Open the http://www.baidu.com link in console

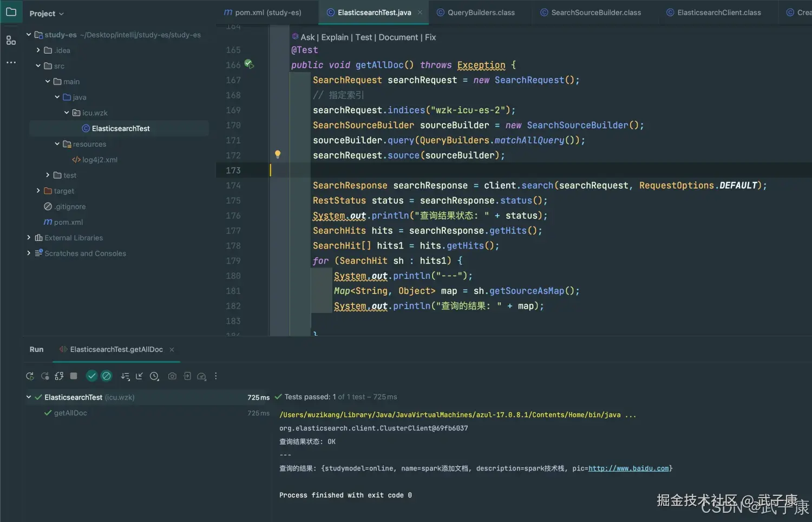(x=628, y=468)
